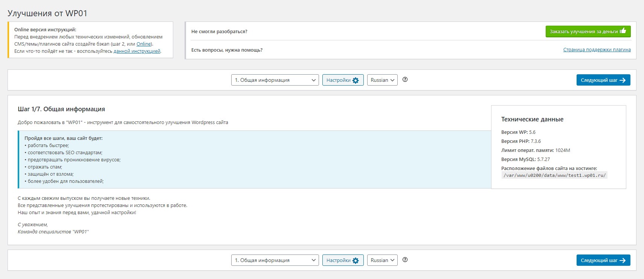Open the 'Online' backup instructions link

click(x=143, y=44)
